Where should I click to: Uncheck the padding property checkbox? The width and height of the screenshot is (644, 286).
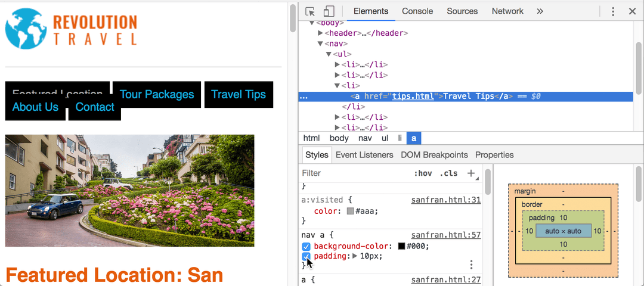point(306,256)
